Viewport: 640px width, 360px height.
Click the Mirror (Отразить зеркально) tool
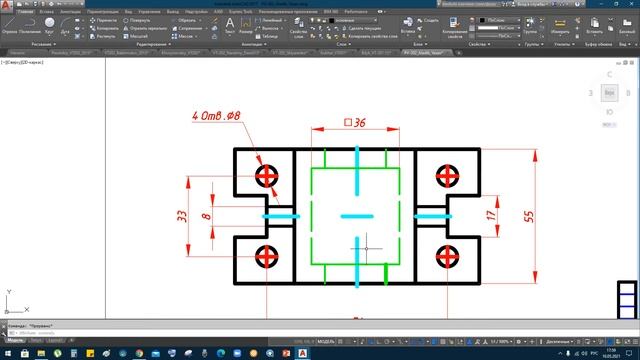145,28
